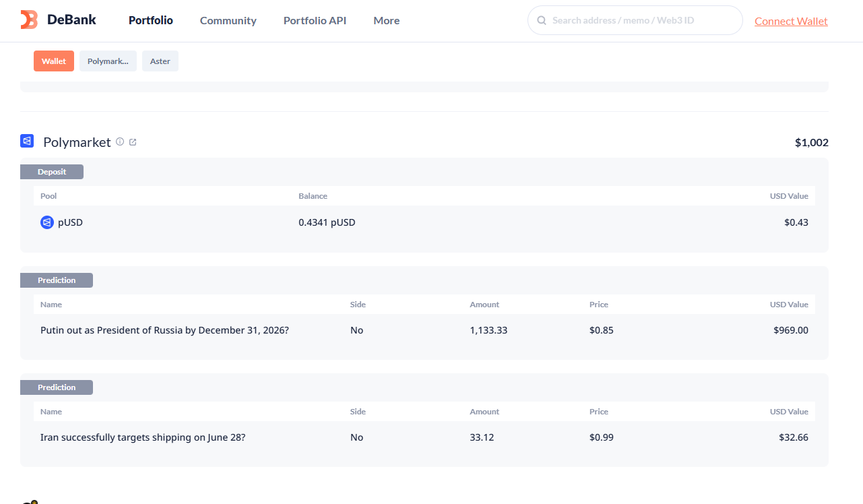863x504 pixels.
Task: Click the DeBank wordmark
Action: pos(71,20)
